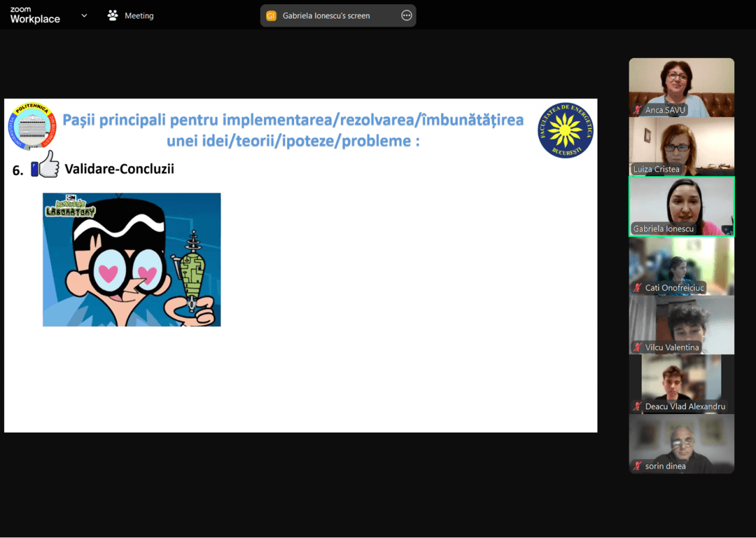Click the muted mic icon on Cati Onofreiciuc

pos(637,288)
